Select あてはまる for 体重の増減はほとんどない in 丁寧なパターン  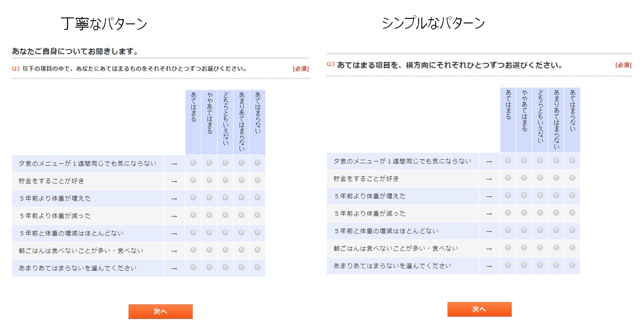193,232
